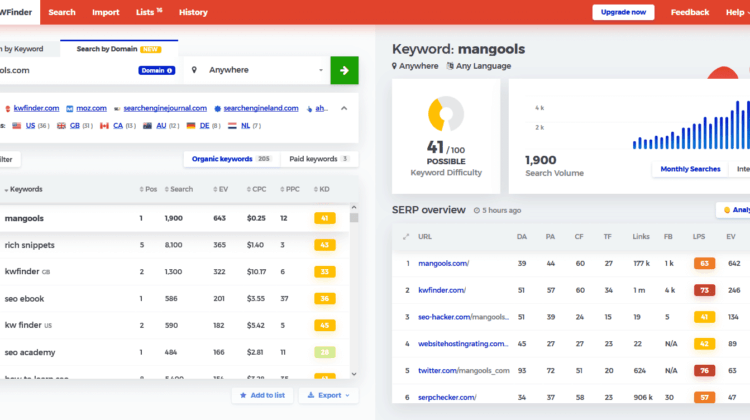
Task: Select the US country flag icon
Action: point(17,126)
